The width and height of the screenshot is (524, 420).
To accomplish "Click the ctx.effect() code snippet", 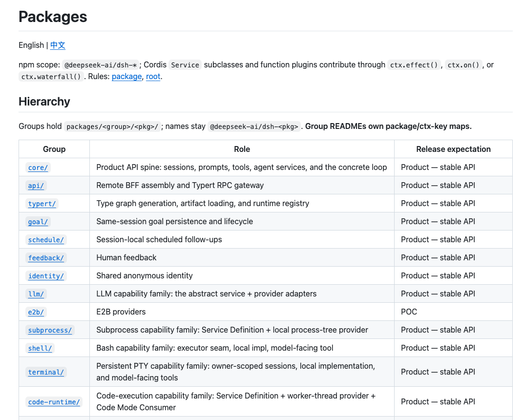I will pyautogui.click(x=414, y=65).
